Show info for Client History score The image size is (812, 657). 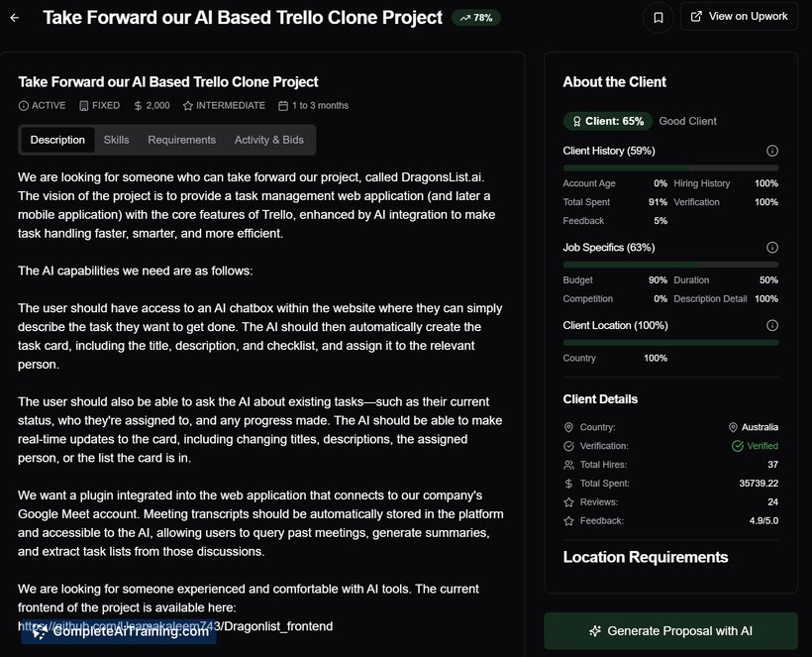point(771,151)
